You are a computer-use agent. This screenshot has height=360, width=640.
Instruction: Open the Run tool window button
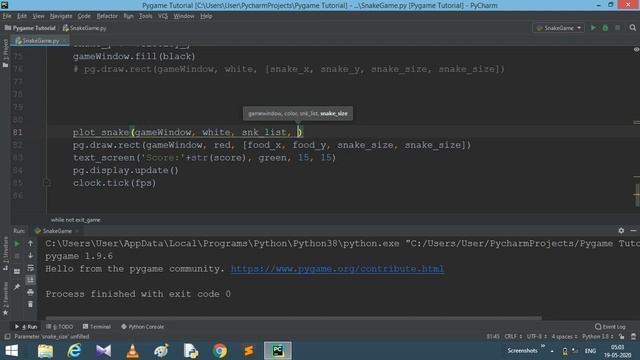(x=26, y=327)
